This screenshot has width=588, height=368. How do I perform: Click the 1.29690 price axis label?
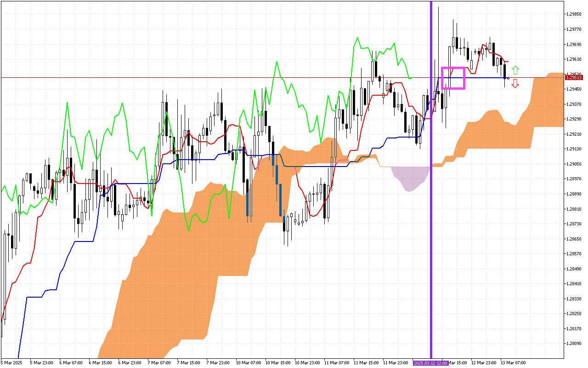[x=574, y=45]
